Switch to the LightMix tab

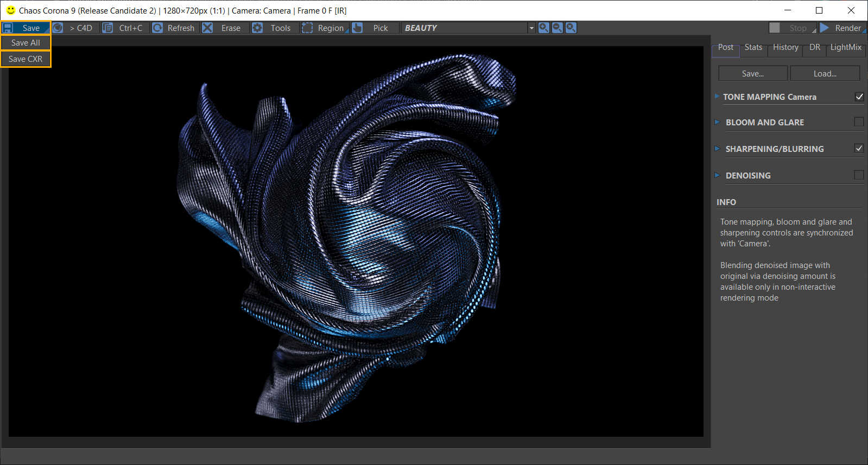846,48
